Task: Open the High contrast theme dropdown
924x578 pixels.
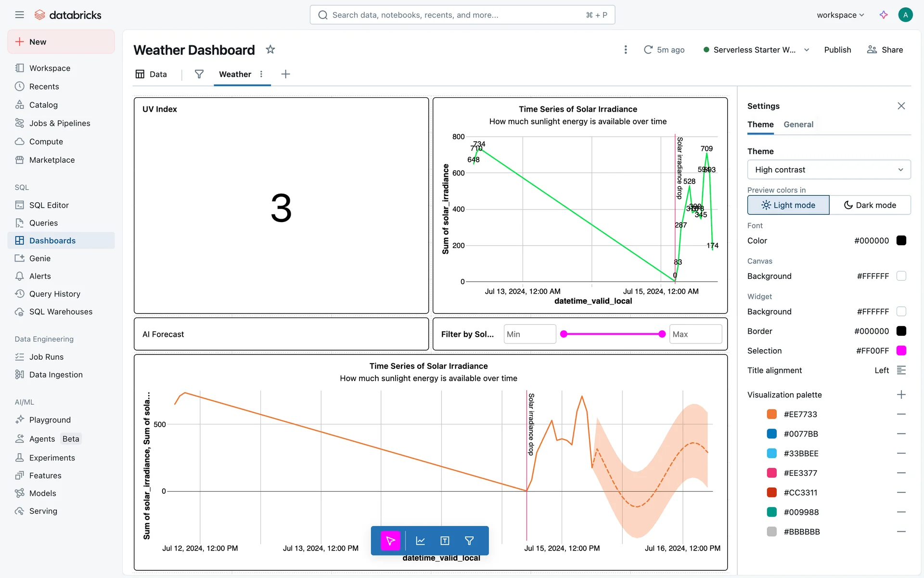Action: [828, 170]
